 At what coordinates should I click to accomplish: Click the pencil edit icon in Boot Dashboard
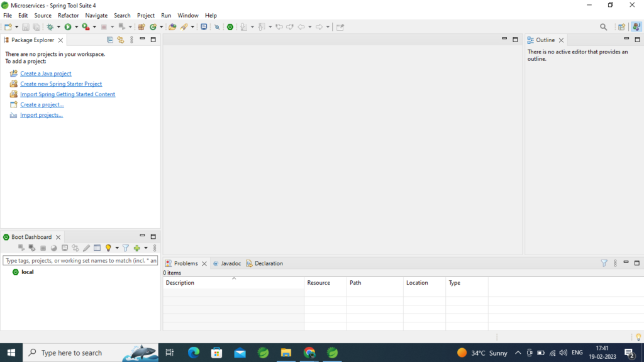coord(86,248)
